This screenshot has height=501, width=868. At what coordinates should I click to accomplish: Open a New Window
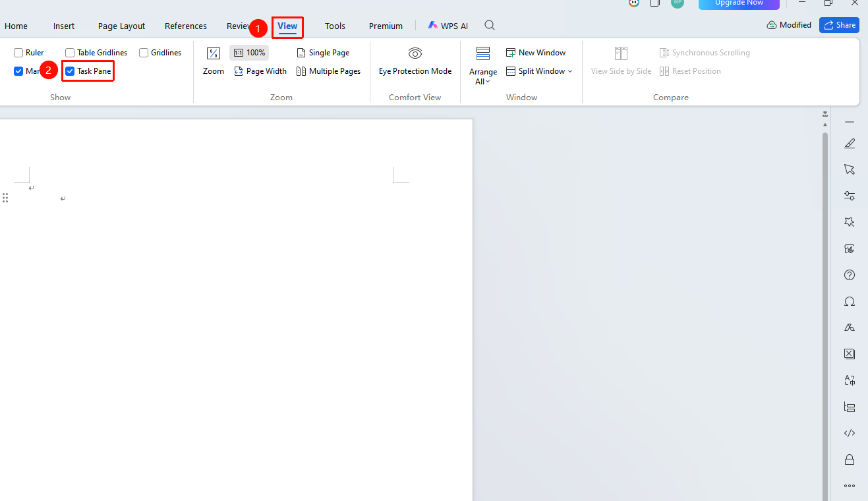(x=536, y=53)
